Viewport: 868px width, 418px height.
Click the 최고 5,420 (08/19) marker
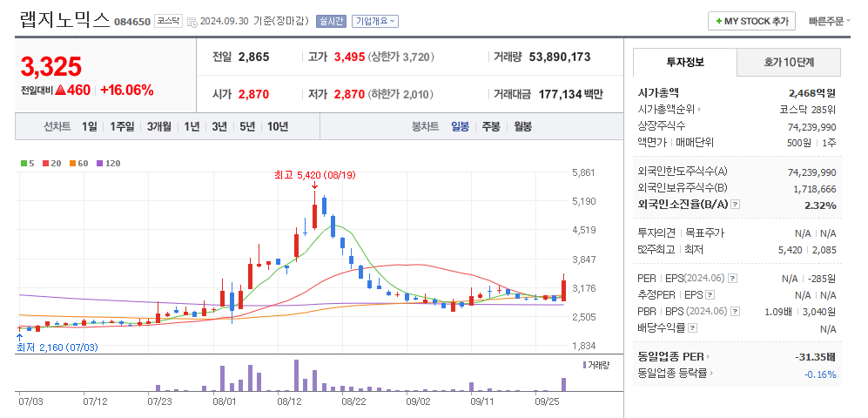point(315,175)
